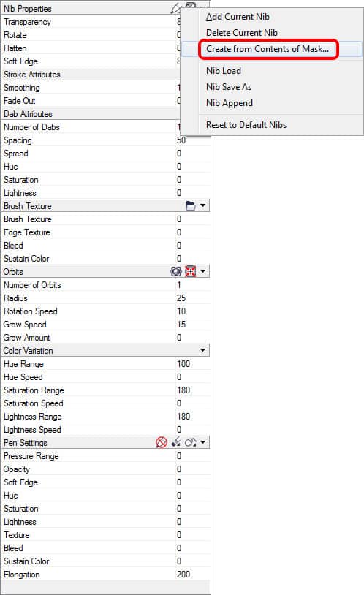Choose Nib Save As

click(229, 87)
